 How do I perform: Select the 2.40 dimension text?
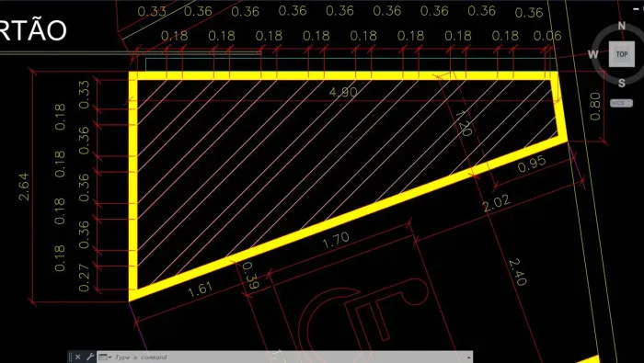[x=517, y=271]
